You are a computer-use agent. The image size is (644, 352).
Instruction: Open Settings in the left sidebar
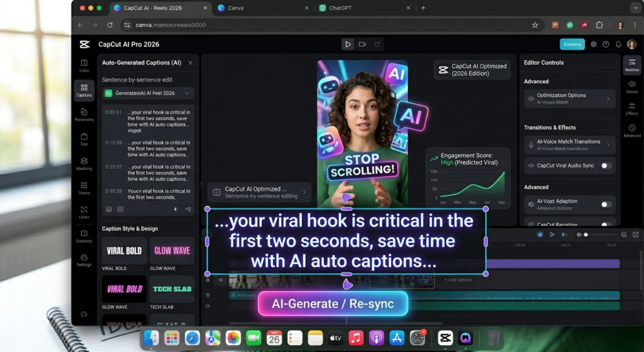(x=84, y=260)
